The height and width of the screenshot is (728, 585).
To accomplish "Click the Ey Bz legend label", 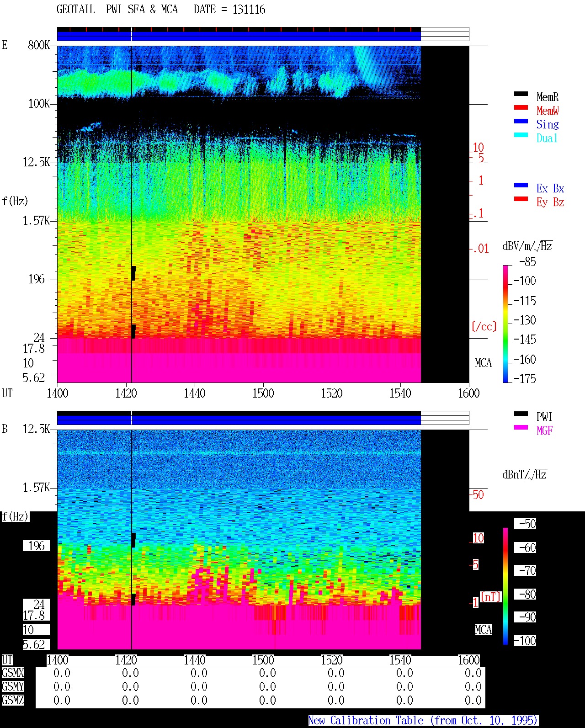I will click(x=550, y=202).
